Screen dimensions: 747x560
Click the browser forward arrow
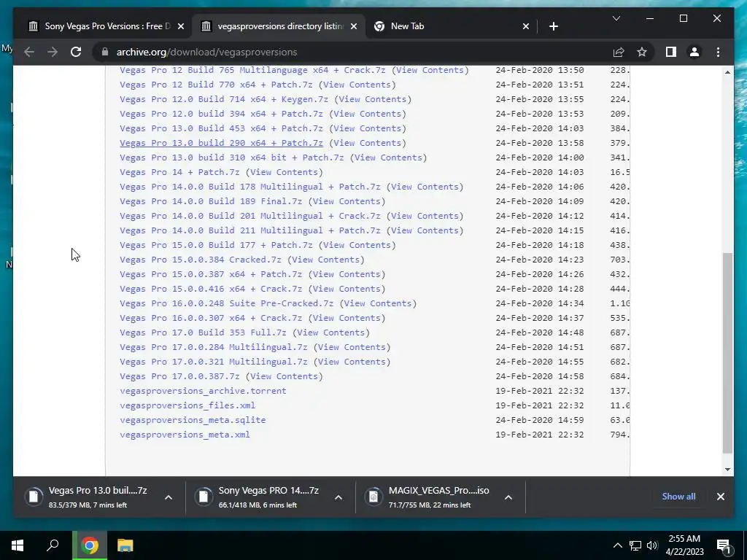click(53, 52)
